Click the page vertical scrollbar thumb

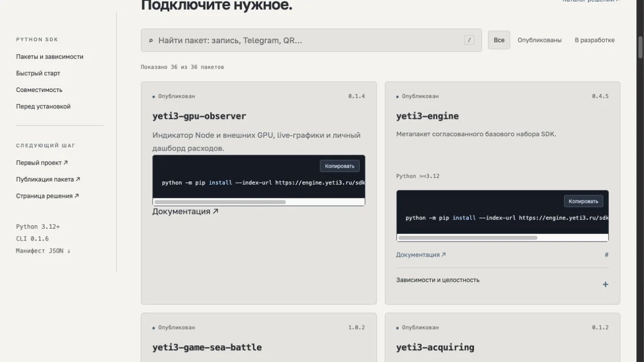(x=640, y=47)
